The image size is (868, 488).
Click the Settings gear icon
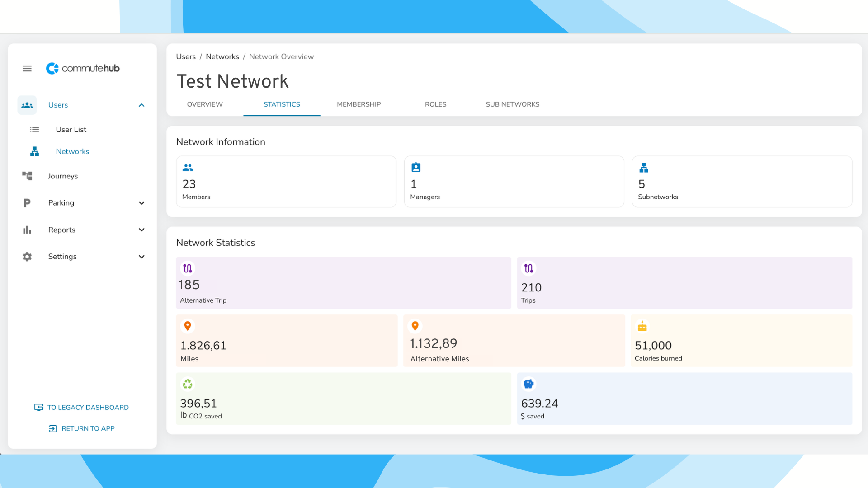tap(27, 257)
